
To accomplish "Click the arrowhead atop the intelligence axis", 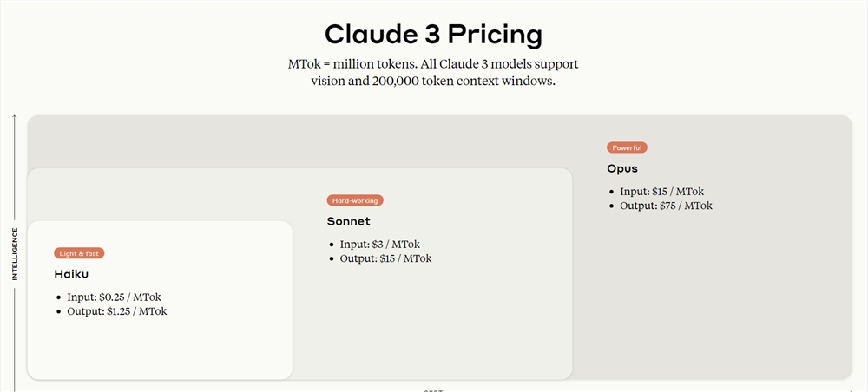I will point(15,117).
